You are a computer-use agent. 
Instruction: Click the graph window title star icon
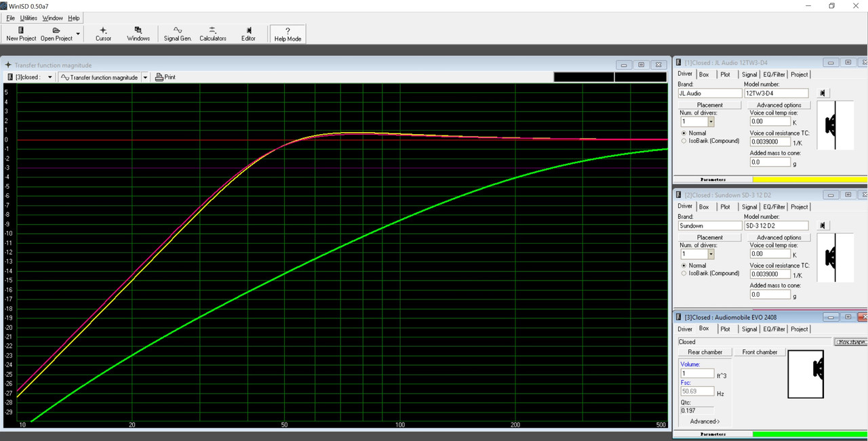(8, 65)
